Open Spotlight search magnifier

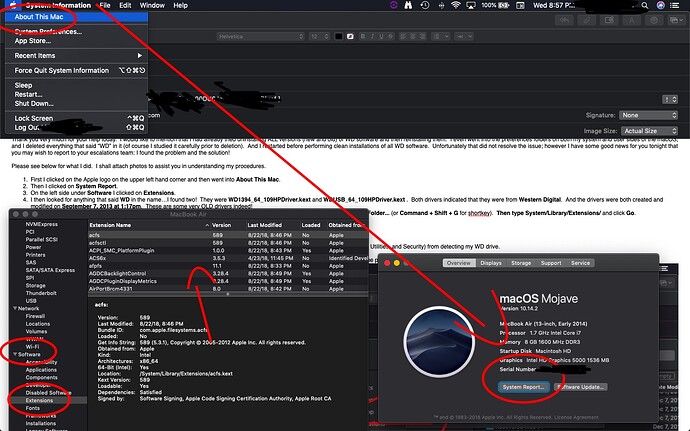click(645, 5)
